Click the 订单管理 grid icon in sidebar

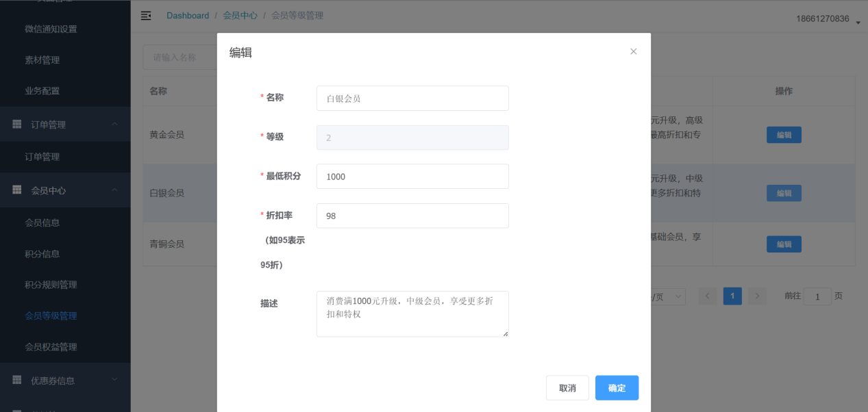click(x=17, y=125)
